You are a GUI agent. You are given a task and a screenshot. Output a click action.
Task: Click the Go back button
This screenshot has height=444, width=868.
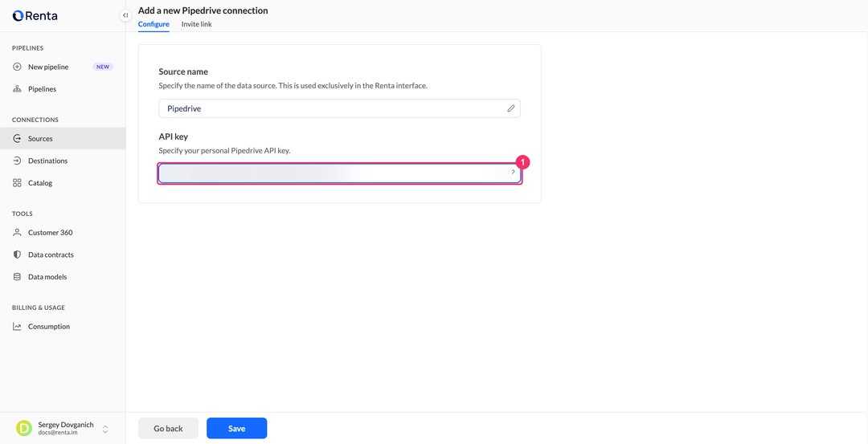click(168, 429)
